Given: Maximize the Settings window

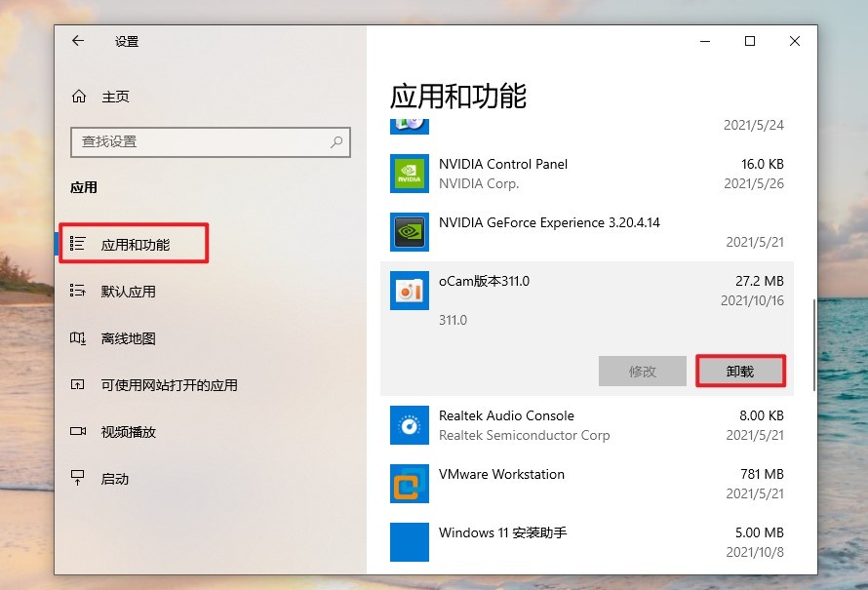Looking at the screenshot, I should pos(750,41).
